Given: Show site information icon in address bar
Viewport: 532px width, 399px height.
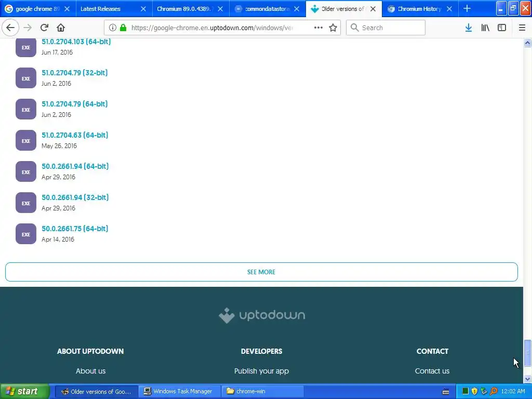Looking at the screenshot, I should [x=113, y=28].
